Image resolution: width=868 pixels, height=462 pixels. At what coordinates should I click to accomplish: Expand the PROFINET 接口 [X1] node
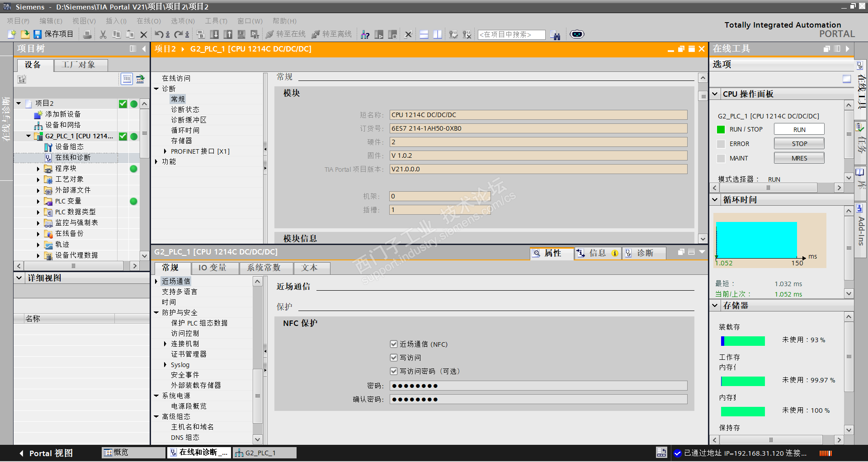(x=165, y=151)
